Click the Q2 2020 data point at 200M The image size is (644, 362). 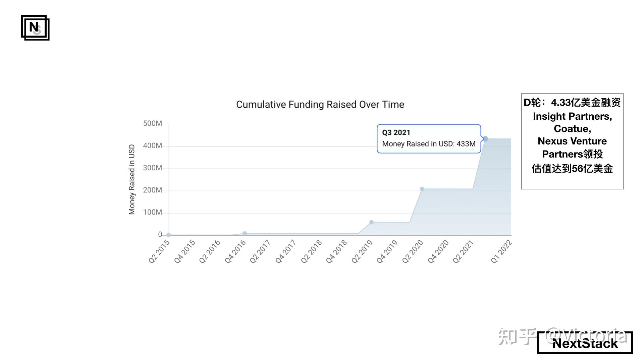click(422, 189)
